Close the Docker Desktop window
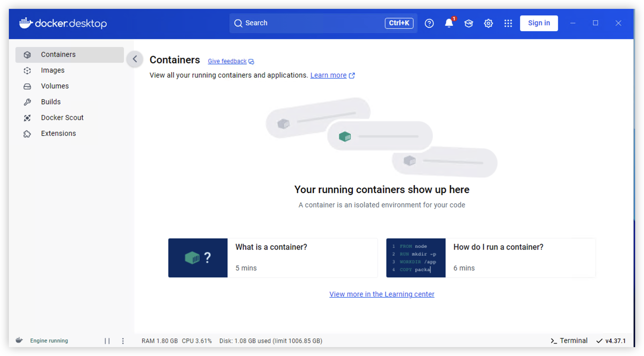Viewport: 644px width, 356px height. tap(618, 23)
